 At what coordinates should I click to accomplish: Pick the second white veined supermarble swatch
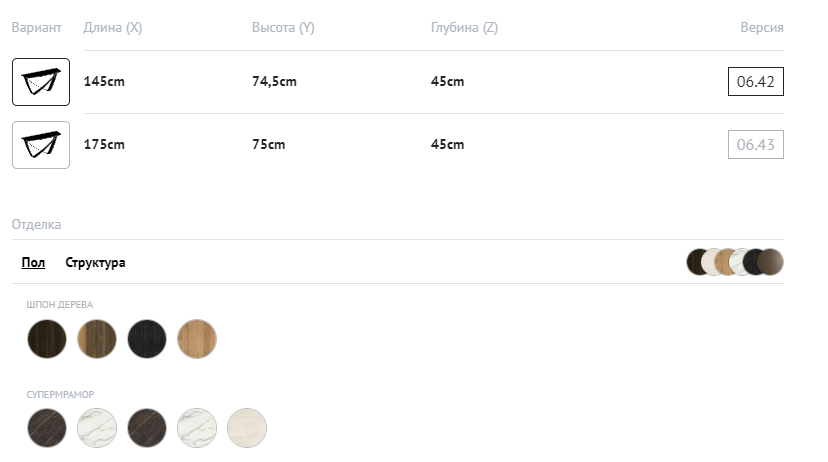[197, 428]
